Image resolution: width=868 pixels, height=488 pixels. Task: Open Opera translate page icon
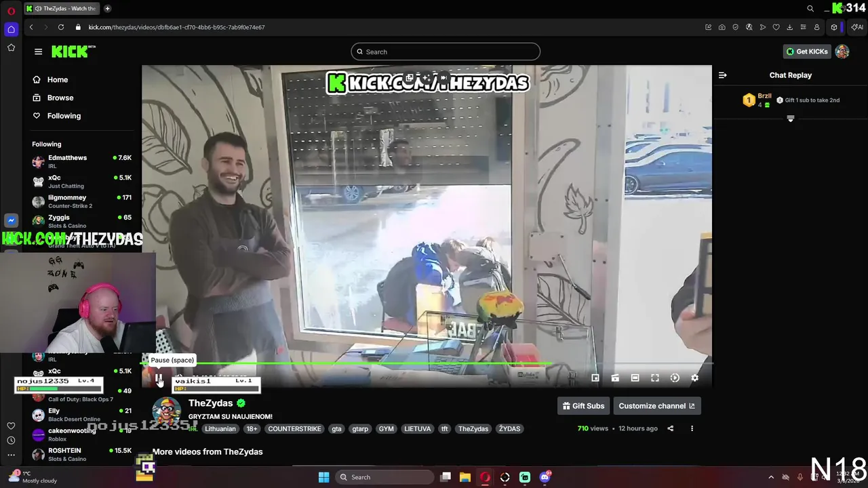[x=749, y=27]
